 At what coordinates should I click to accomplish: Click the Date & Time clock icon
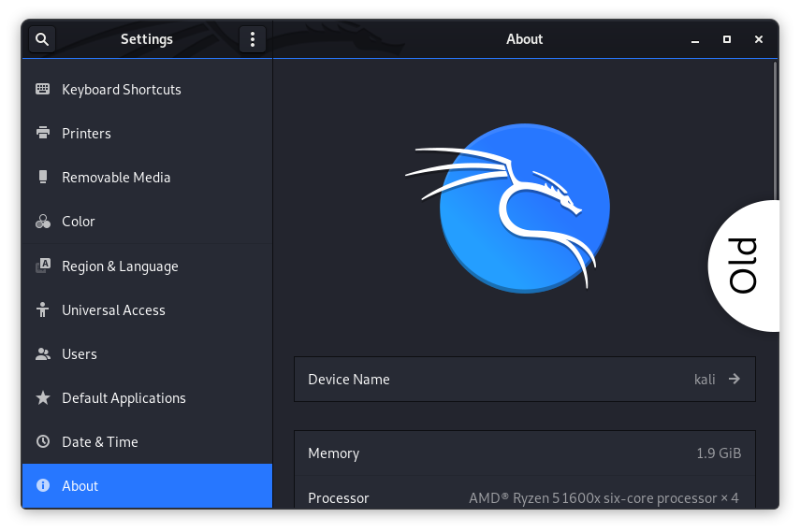[43, 441]
